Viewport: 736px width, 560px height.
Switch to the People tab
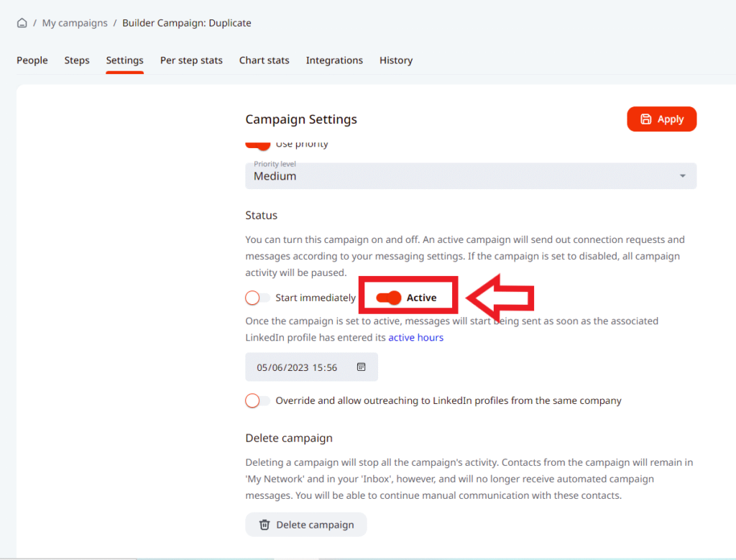[x=32, y=60]
